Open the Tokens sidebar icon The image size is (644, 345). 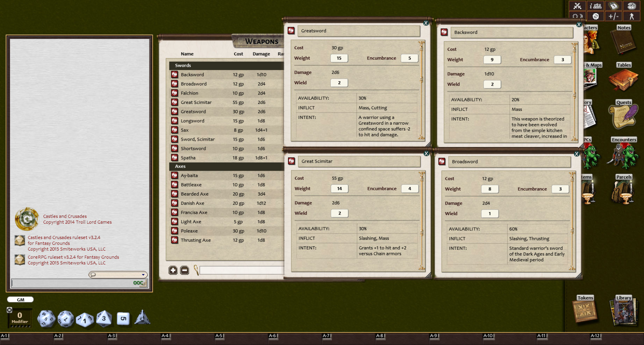585,309
